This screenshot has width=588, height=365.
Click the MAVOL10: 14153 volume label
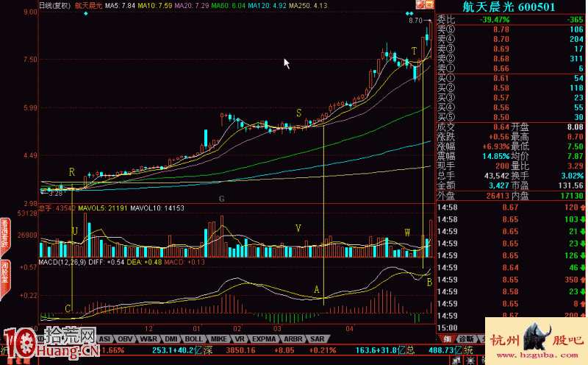tap(157, 208)
